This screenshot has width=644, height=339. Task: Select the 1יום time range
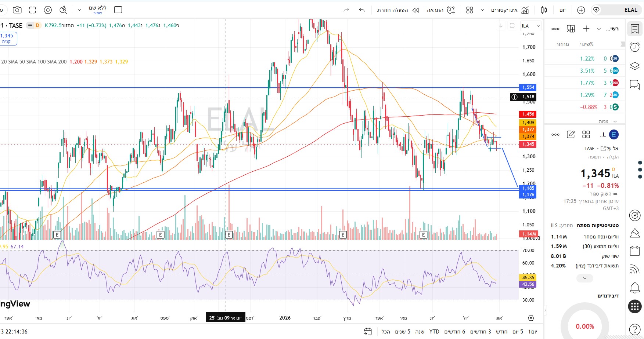[x=533, y=332]
